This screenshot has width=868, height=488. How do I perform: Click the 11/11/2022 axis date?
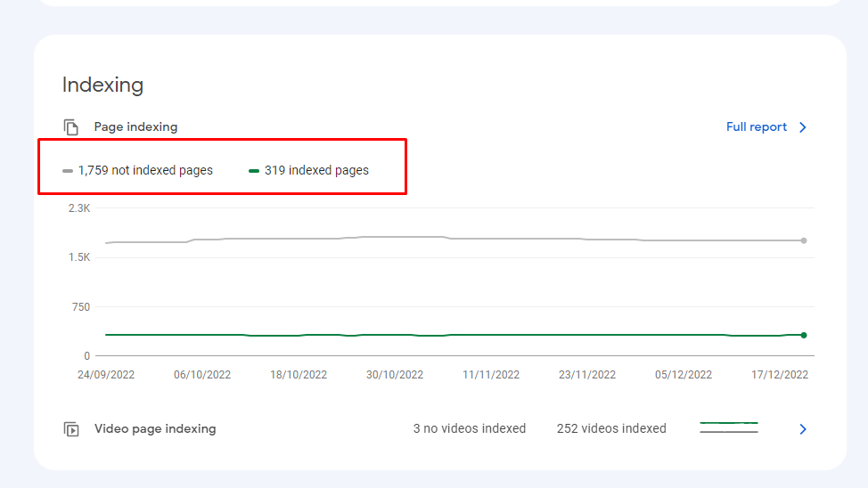[x=491, y=375]
